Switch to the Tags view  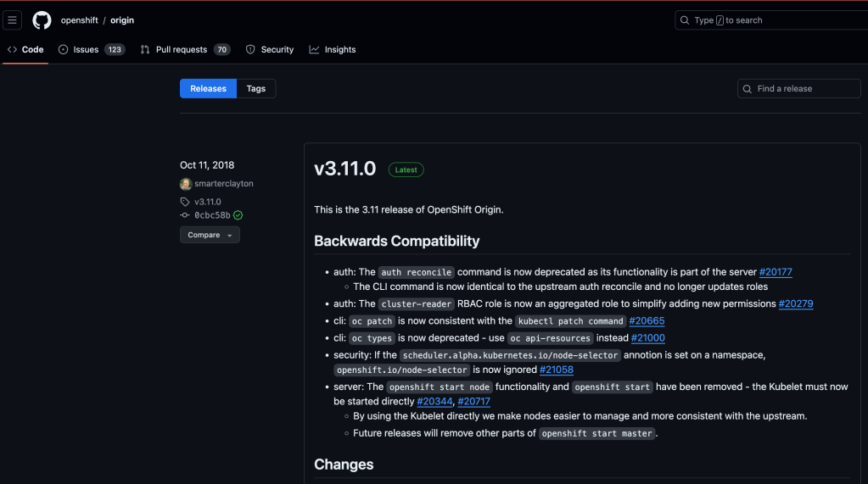pos(255,88)
